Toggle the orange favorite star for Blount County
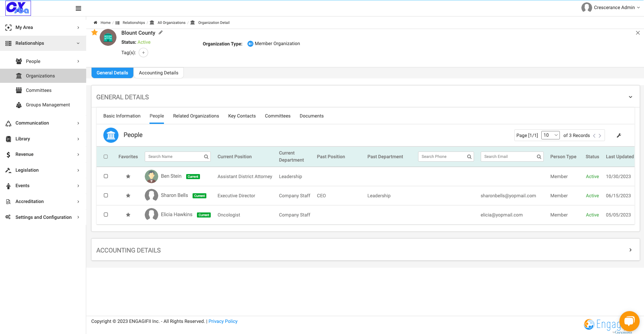Screen dimensions: 644x334 [x=95, y=32]
